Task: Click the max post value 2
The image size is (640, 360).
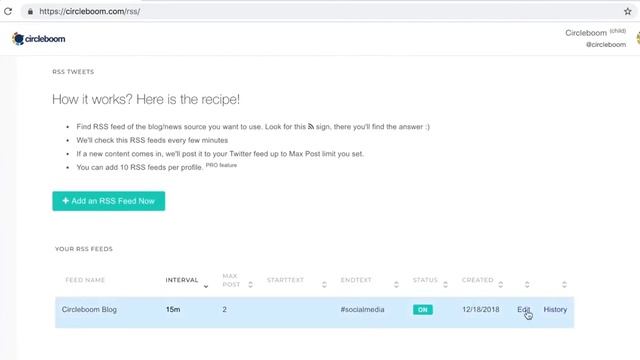Action: 224,309
